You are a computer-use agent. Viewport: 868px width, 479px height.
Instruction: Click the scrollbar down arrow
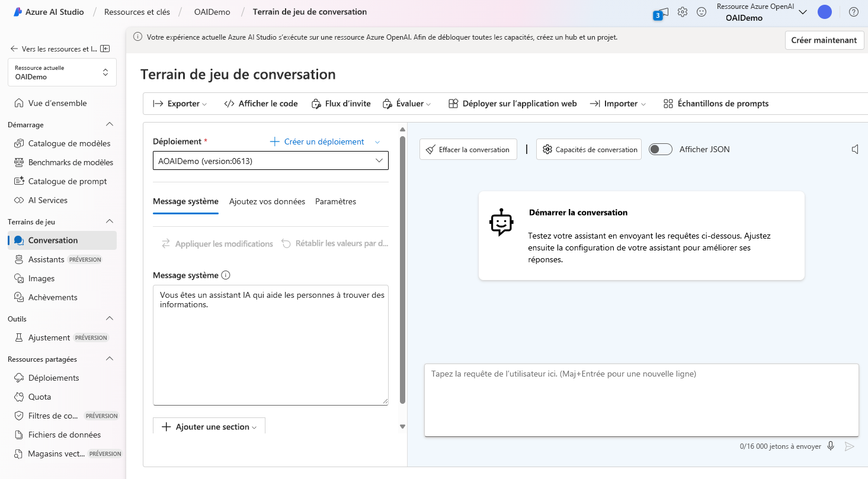pyautogui.click(x=403, y=426)
